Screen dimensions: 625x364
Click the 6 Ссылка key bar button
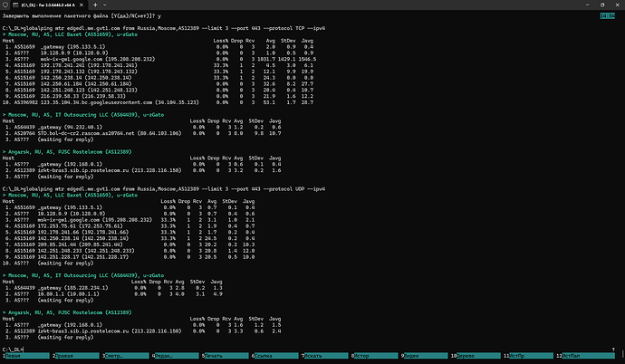click(x=276, y=356)
